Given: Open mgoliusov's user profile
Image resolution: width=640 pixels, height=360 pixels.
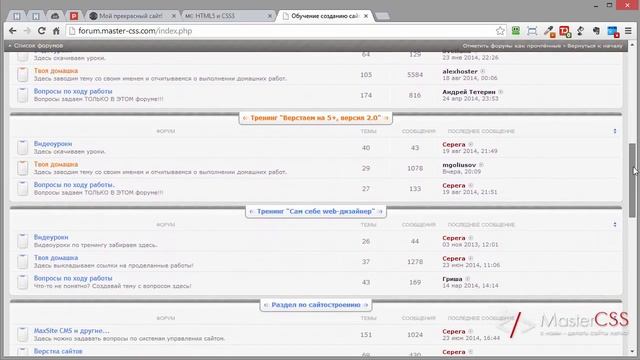Looking at the screenshot, I should [459, 165].
